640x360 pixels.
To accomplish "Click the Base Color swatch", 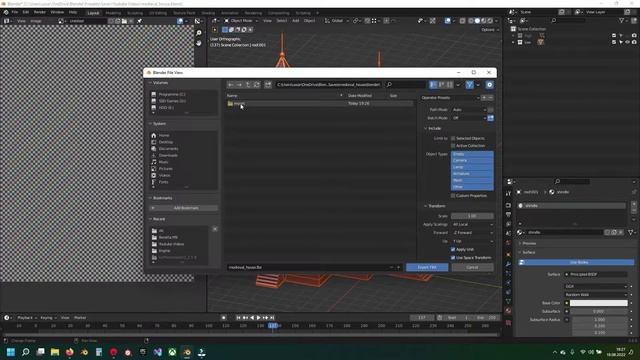I will (x=598, y=303).
